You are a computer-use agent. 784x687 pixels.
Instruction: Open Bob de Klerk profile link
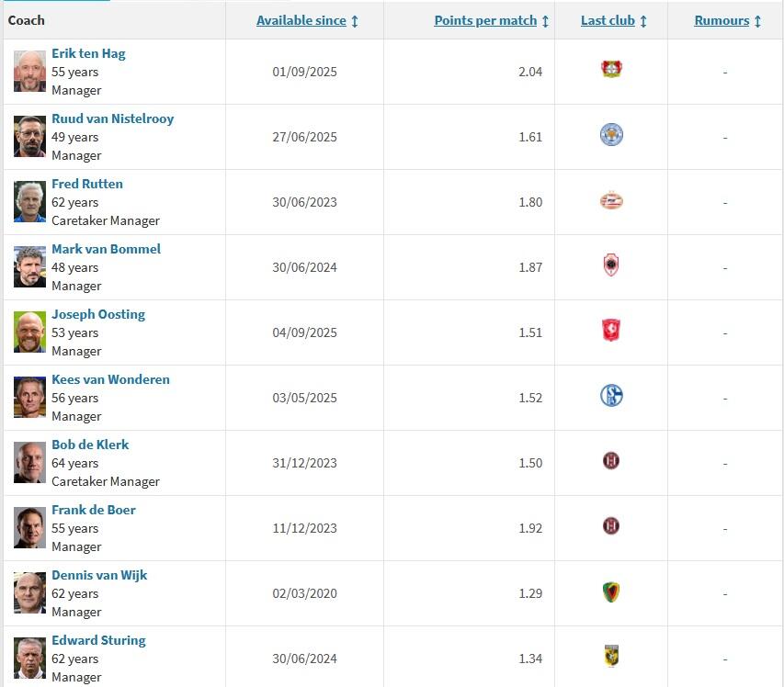pos(90,445)
